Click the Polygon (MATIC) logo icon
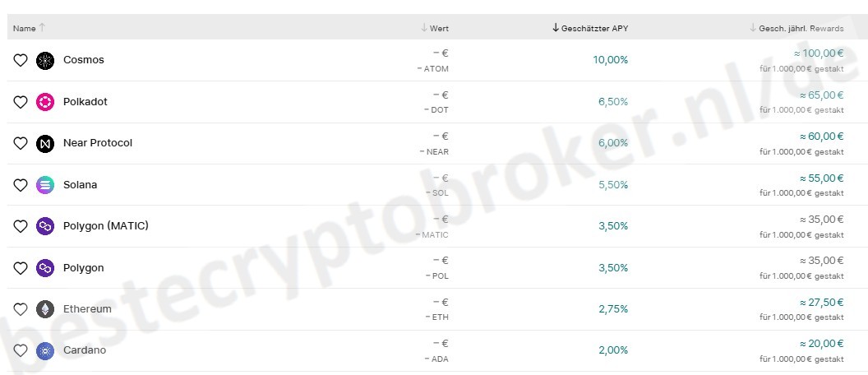The height and width of the screenshot is (375, 868). point(45,226)
